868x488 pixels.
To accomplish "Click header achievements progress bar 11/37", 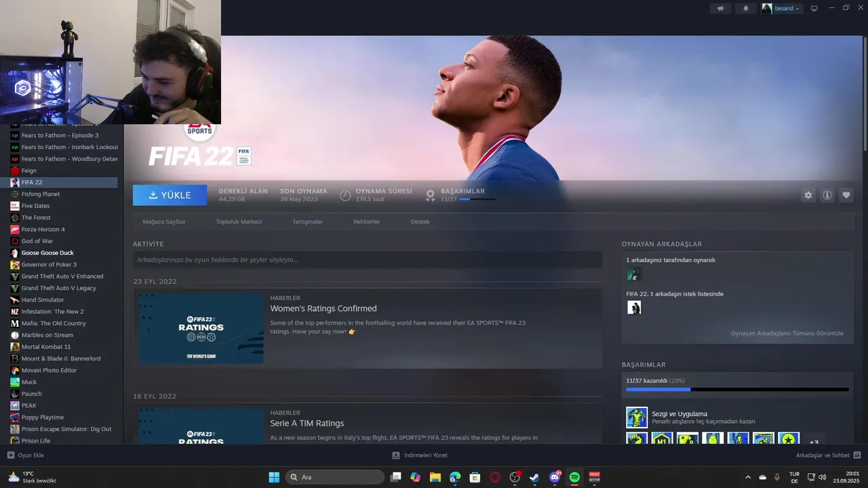I will point(477,199).
